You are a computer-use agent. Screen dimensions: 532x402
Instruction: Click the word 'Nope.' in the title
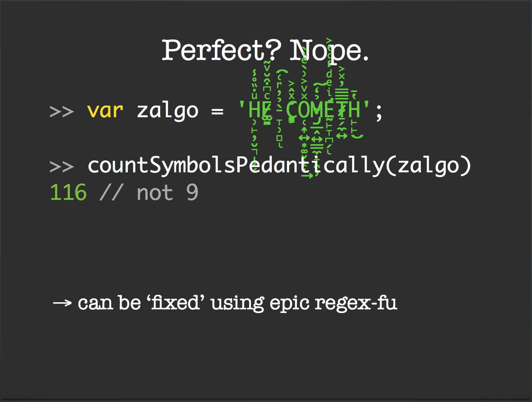click(329, 51)
